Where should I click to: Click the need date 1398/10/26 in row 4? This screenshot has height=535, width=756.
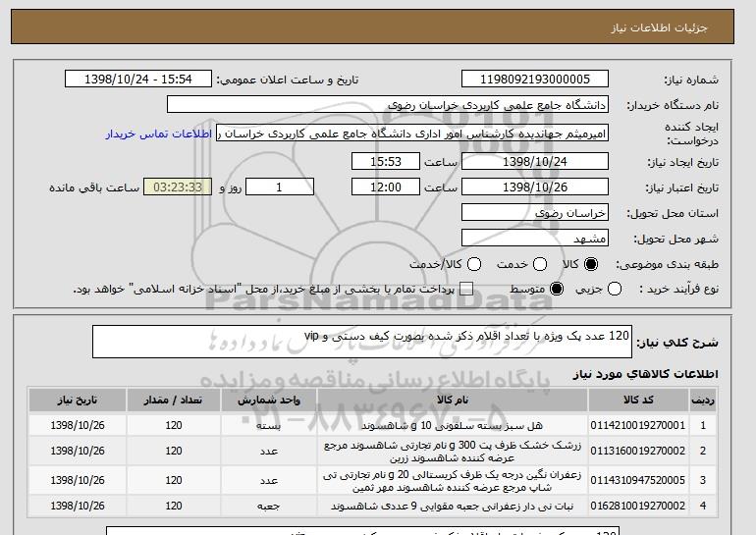(x=78, y=506)
